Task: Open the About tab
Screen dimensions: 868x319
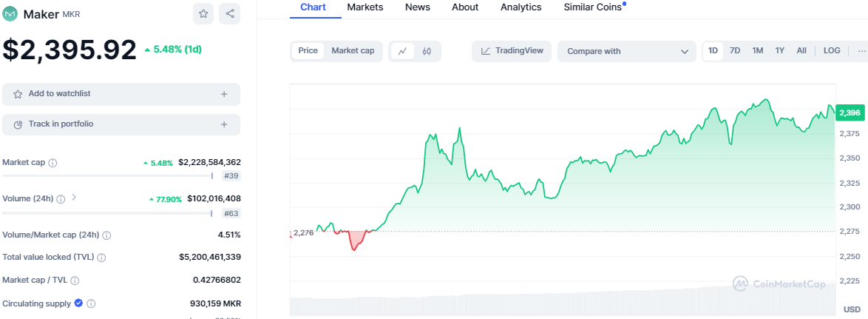Action: [465, 7]
